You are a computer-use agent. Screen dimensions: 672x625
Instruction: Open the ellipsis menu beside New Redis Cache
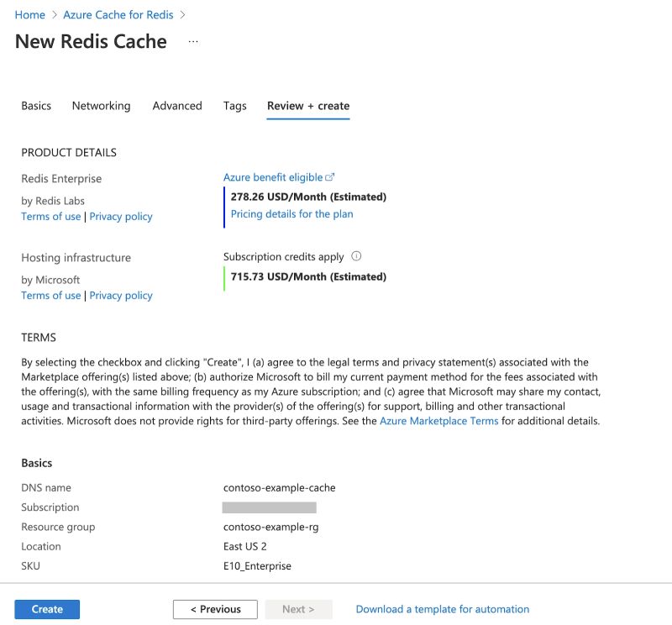point(192,41)
